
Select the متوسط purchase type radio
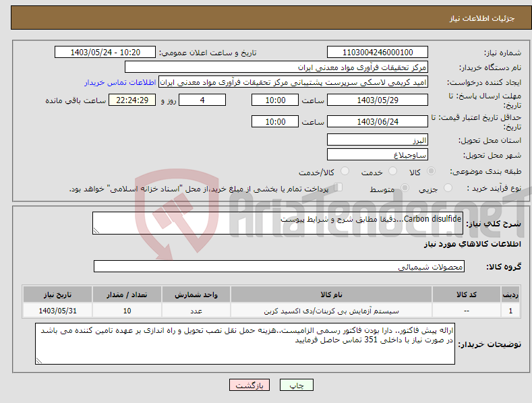tap(405, 187)
